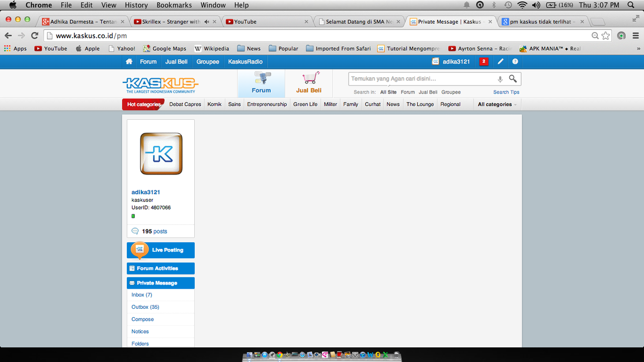Open the View menu

[109, 5]
